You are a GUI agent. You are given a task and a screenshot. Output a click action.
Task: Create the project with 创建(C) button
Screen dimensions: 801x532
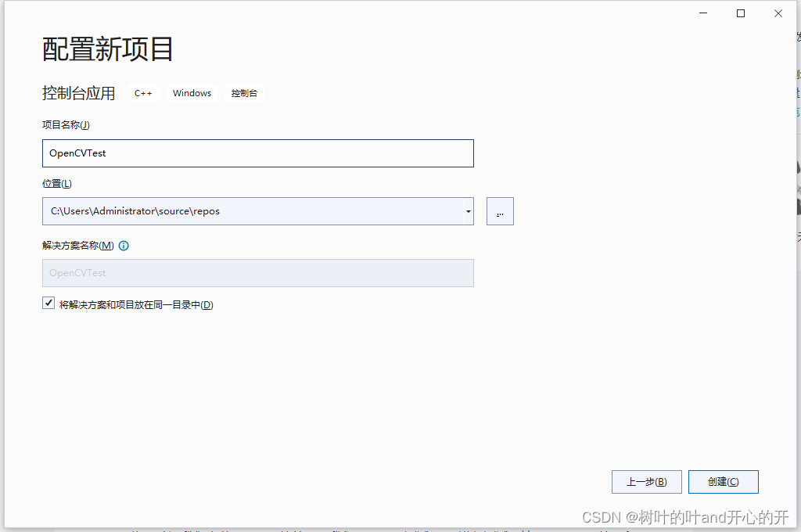723,482
